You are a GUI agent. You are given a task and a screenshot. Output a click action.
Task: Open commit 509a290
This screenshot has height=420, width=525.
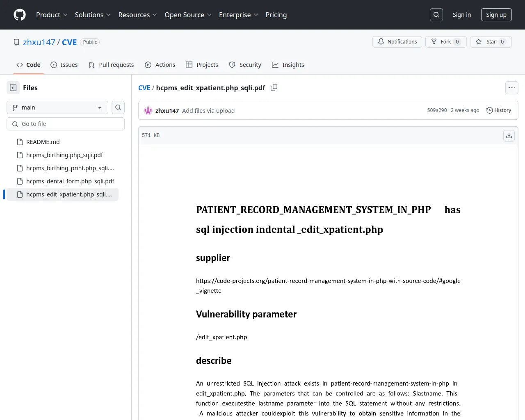(437, 110)
